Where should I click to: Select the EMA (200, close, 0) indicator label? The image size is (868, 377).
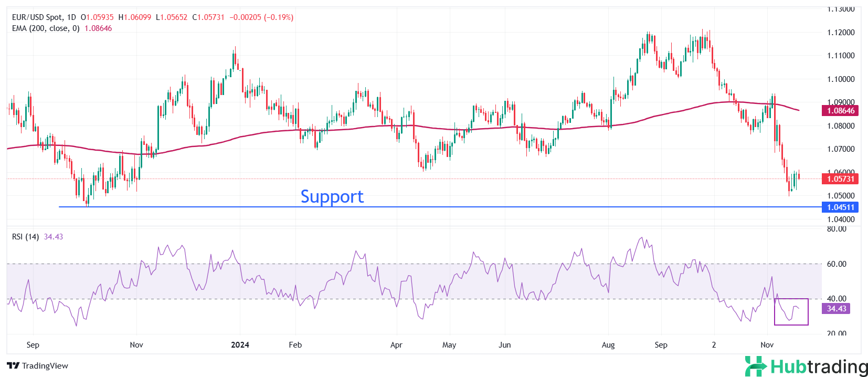click(x=46, y=28)
